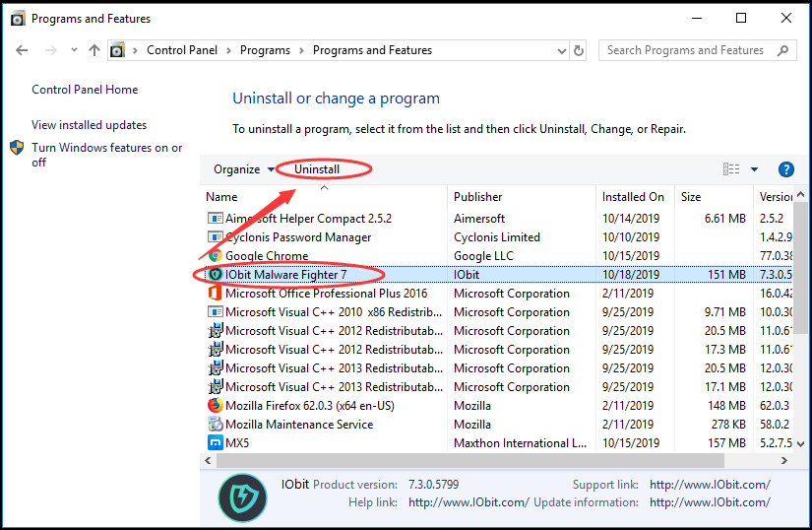This screenshot has width=812, height=530.
Task: Expand the view options dropdown arrow
Action: tap(755, 169)
